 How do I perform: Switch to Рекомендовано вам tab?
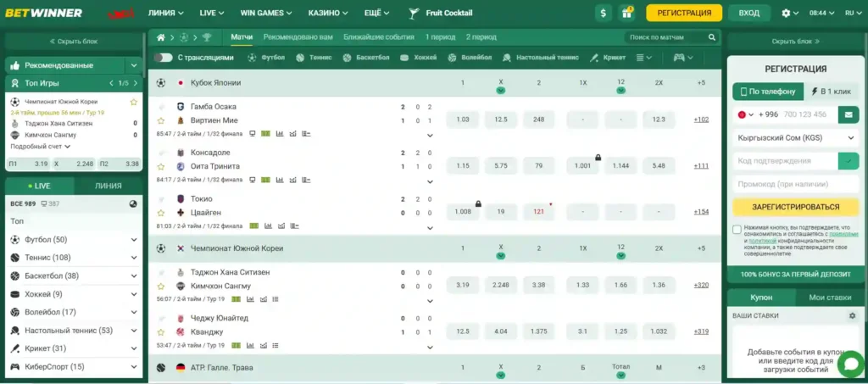coord(298,37)
